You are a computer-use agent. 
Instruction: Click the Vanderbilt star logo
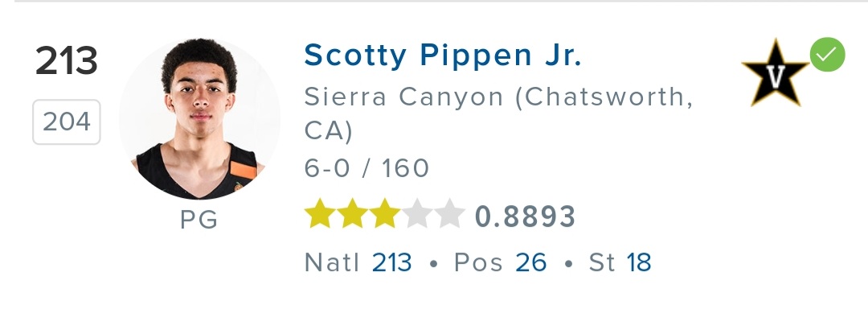coord(775,74)
